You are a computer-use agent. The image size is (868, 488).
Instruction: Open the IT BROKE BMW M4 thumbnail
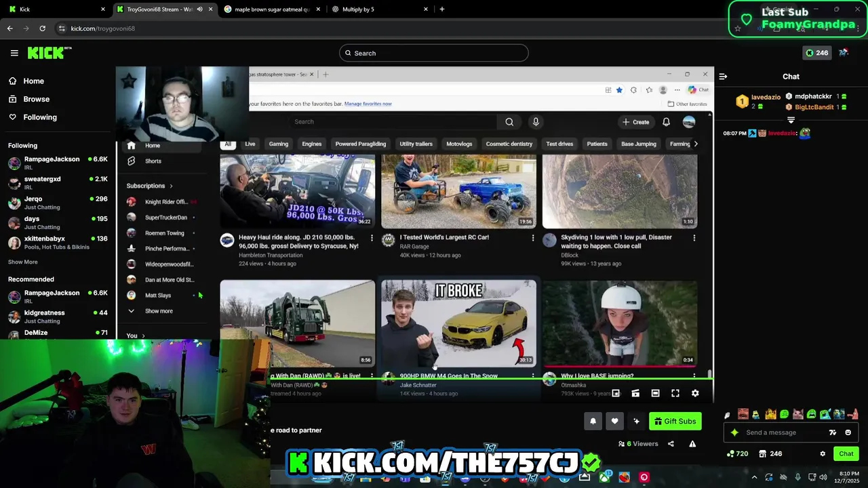click(458, 323)
